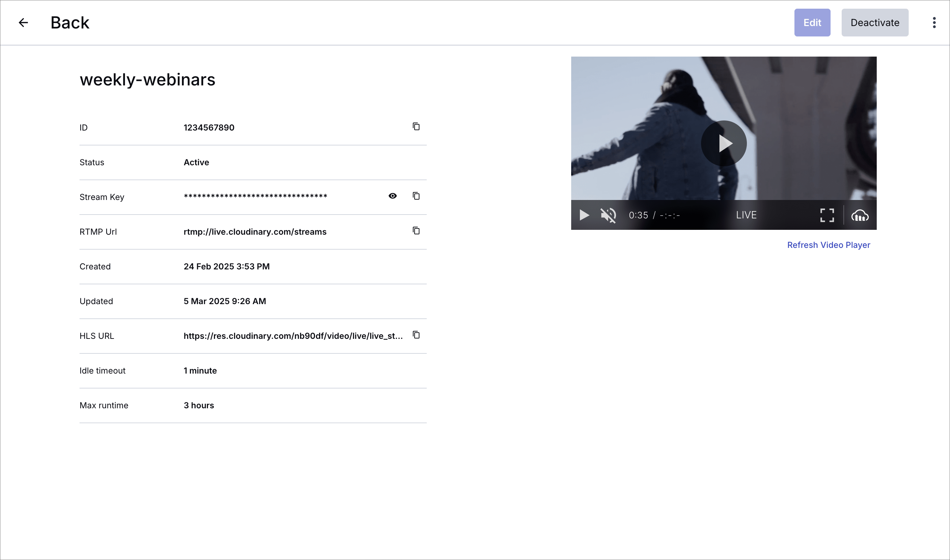Click the Max runtime label
This screenshot has width=950, height=560.
coord(104,405)
